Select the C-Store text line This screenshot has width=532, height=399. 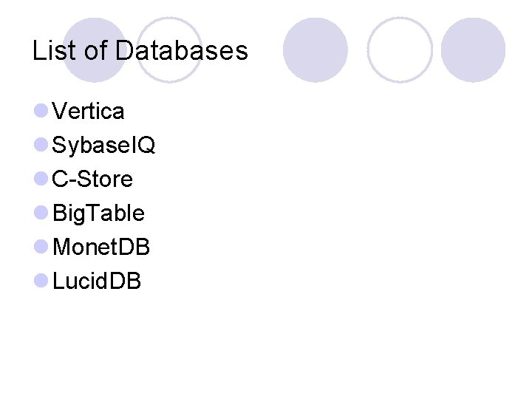coord(92,179)
